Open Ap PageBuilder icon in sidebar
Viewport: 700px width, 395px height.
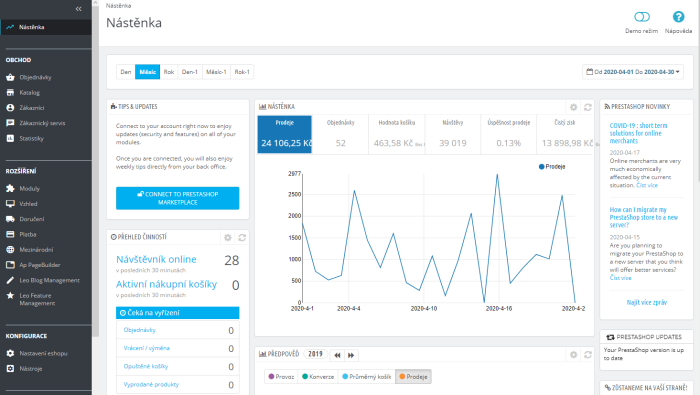click(10, 265)
